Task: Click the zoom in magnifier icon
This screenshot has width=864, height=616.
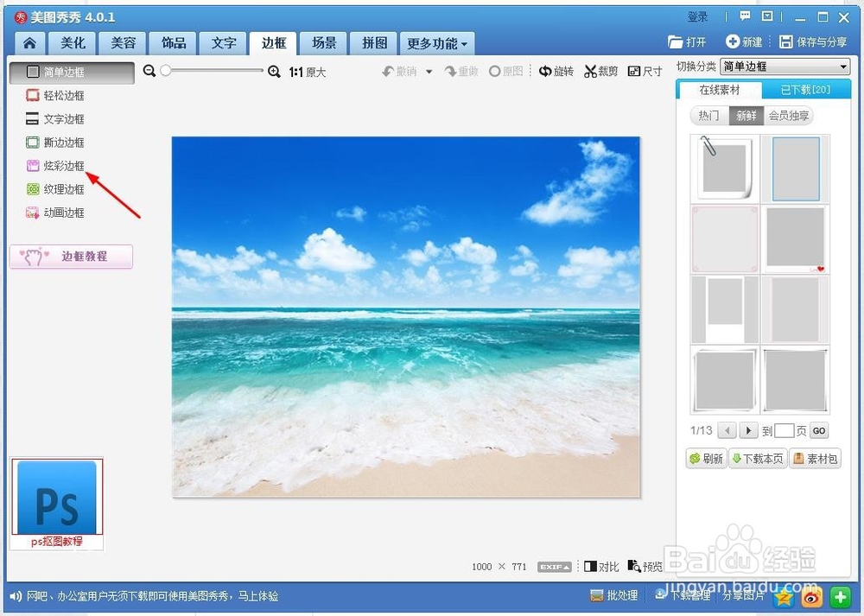Action: click(274, 72)
